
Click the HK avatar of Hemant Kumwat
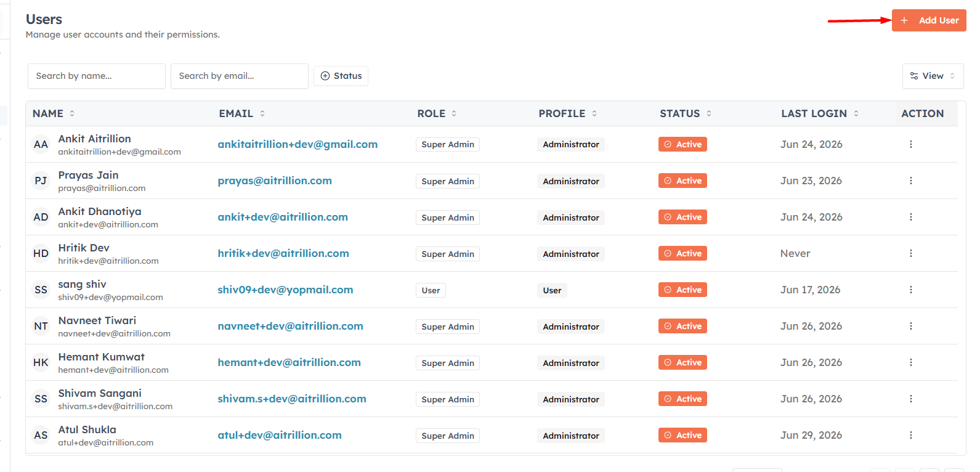pos(41,362)
